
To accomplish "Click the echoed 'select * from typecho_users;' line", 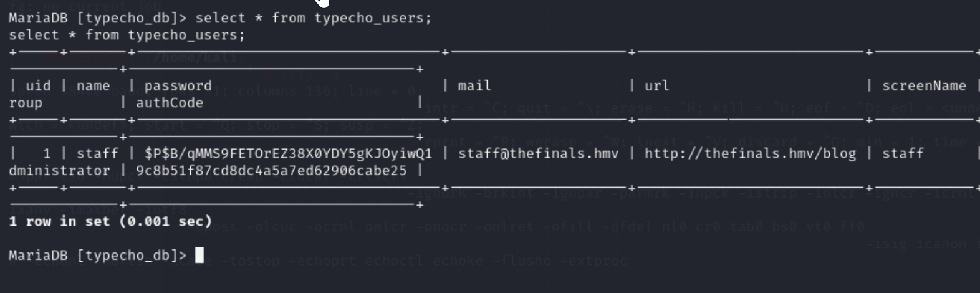I will (127, 35).
